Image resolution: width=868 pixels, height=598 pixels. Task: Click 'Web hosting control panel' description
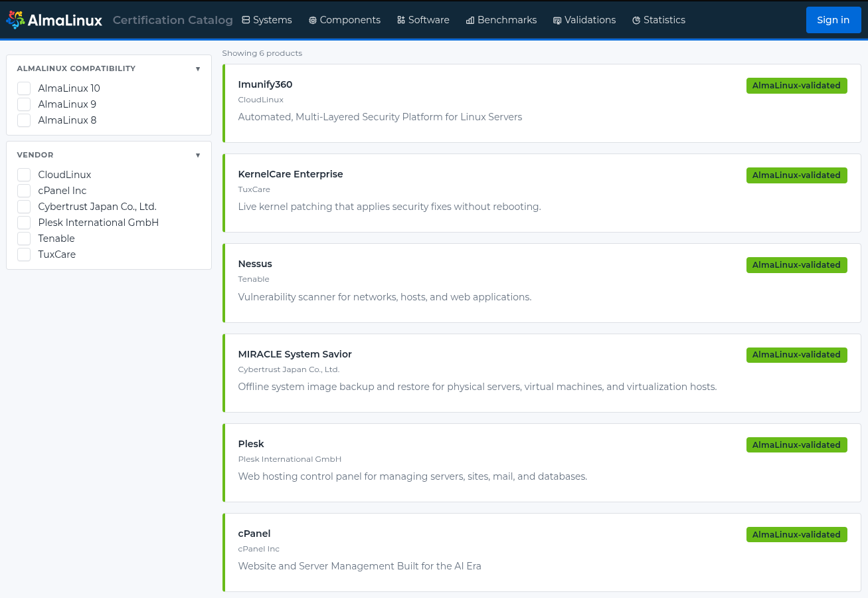click(x=412, y=476)
